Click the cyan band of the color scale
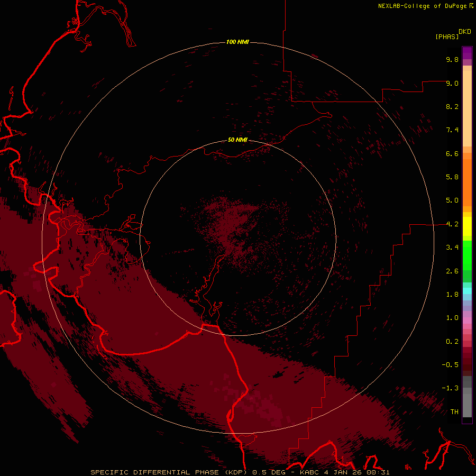476x476 pixels. (467, 291)
